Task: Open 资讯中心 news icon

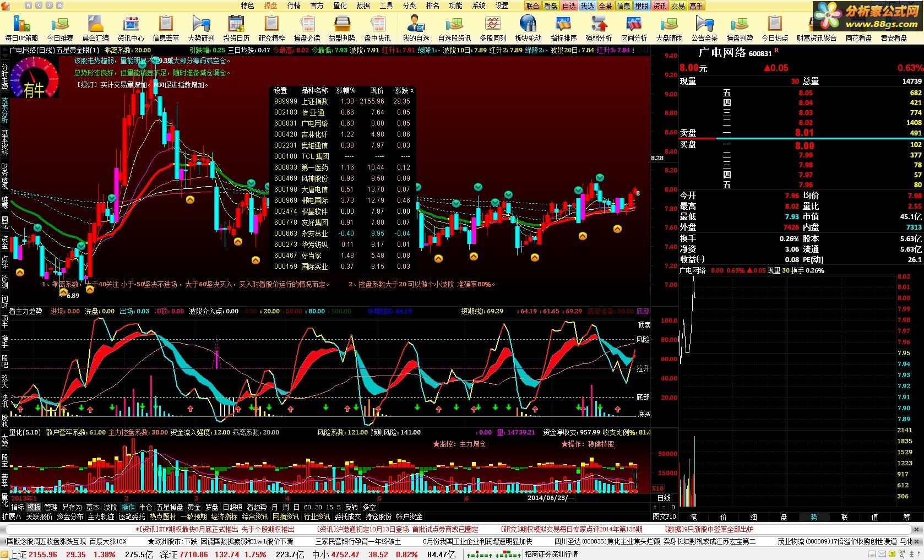Action: 131,29
